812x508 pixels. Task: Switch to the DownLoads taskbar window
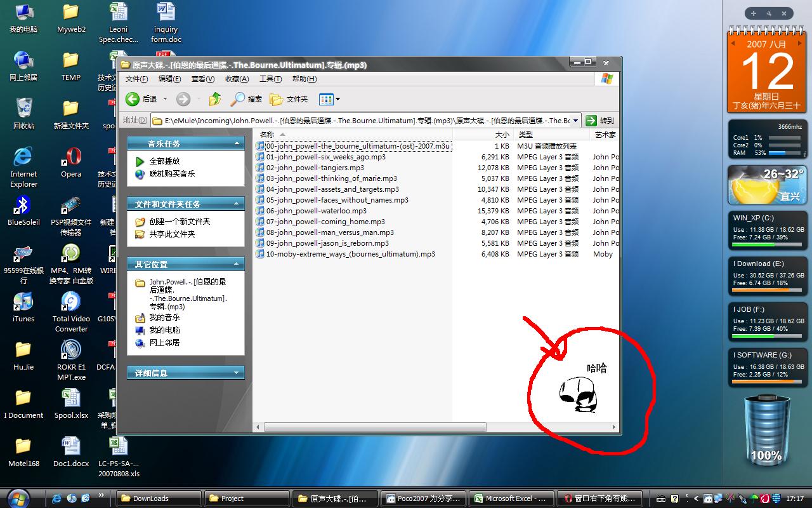tap(160, 498)
